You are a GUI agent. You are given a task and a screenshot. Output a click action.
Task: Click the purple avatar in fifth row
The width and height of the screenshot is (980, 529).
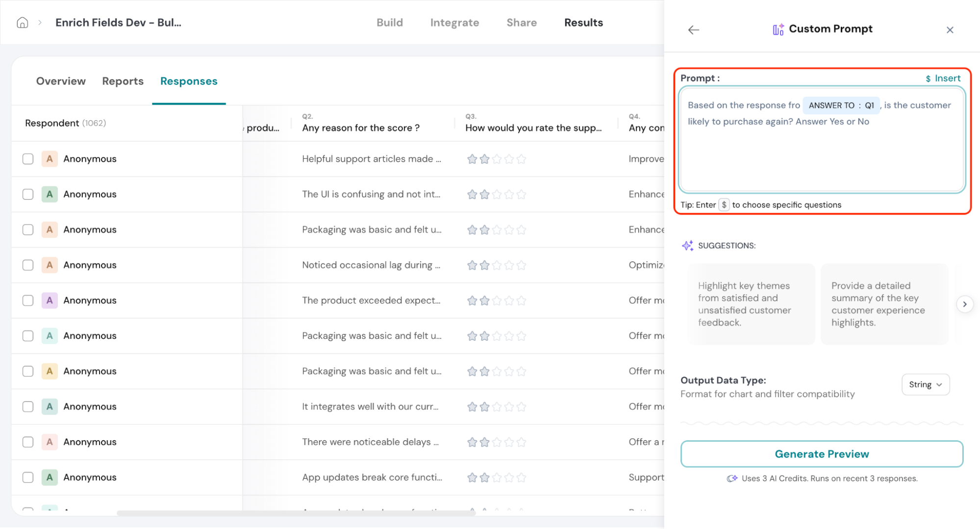50,301
